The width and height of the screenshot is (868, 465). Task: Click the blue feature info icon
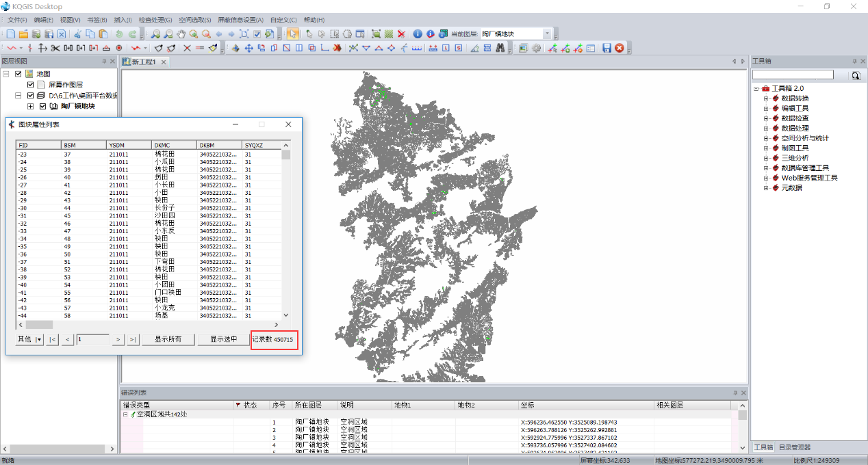point(418,34)
